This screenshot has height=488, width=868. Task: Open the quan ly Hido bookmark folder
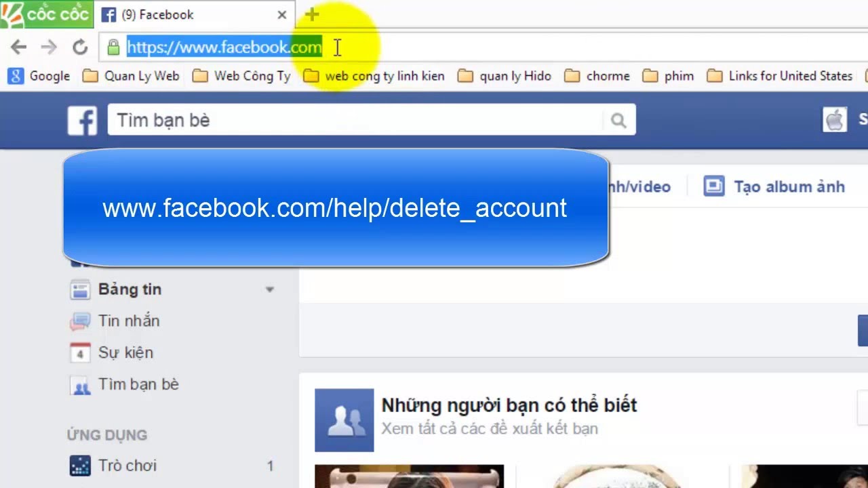[x=504, y=76]
